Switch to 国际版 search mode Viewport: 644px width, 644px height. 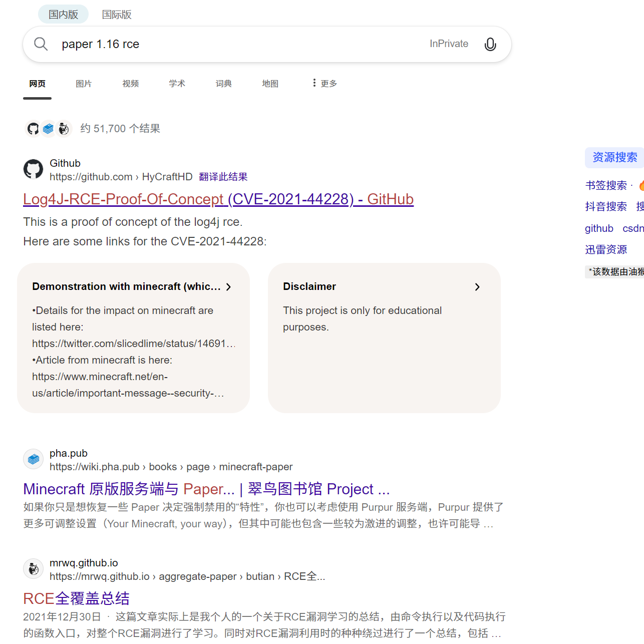[117, 15]
